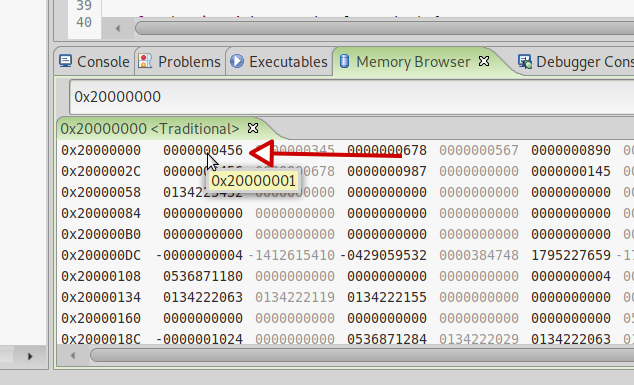
Task: Switch to the Problems tab
Action: coord(180,62)
